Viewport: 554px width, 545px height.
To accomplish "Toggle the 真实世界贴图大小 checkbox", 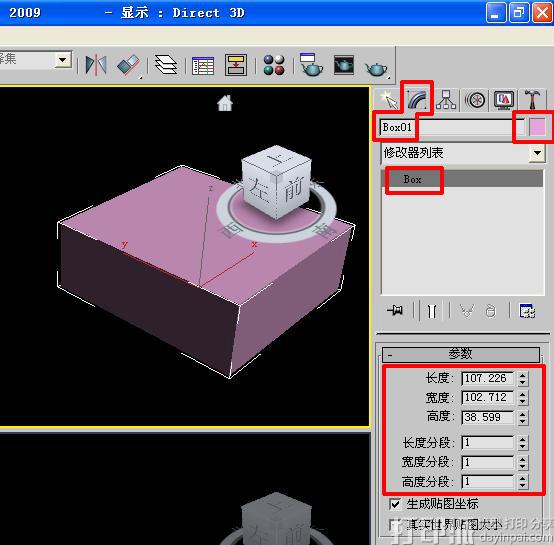I will coord(395,525).
